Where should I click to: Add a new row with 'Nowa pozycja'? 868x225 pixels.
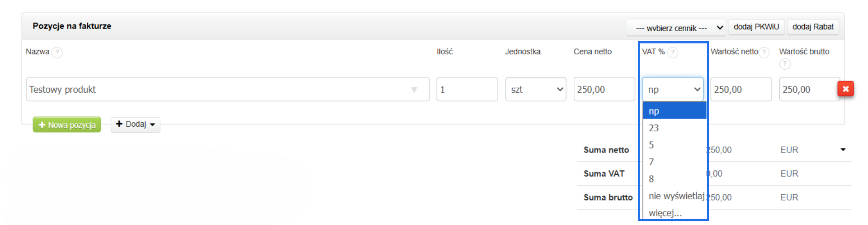coord(67,125)
